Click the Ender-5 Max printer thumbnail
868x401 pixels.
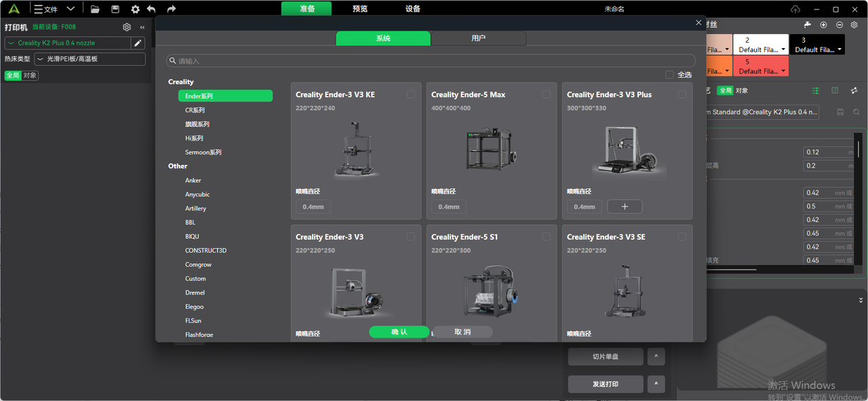[492, 150]
